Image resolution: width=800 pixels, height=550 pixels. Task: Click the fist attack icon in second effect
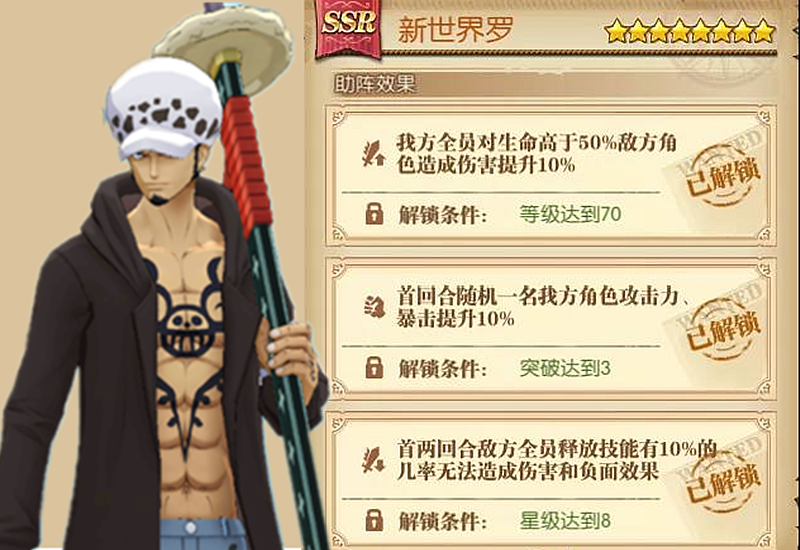pos(374,306)
